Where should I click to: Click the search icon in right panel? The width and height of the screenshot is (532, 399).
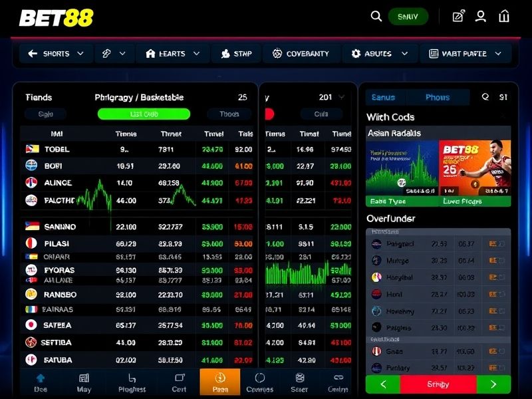point(485,97)
